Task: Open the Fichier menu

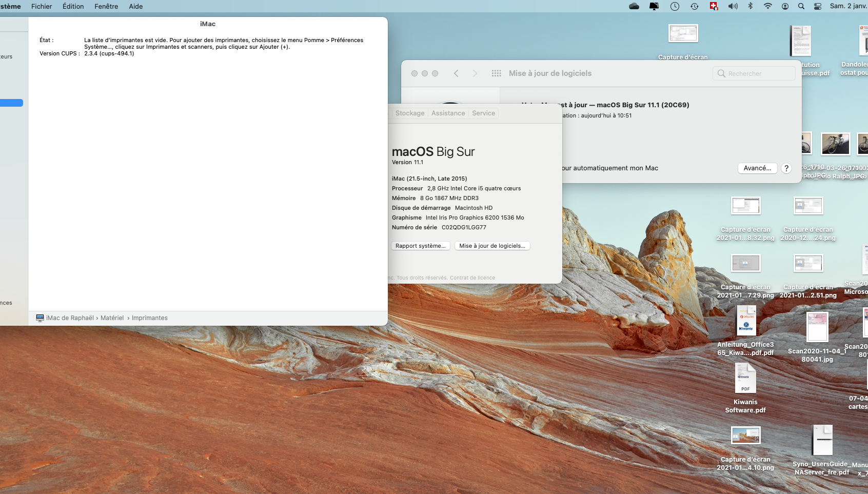Action: [42, 6]
